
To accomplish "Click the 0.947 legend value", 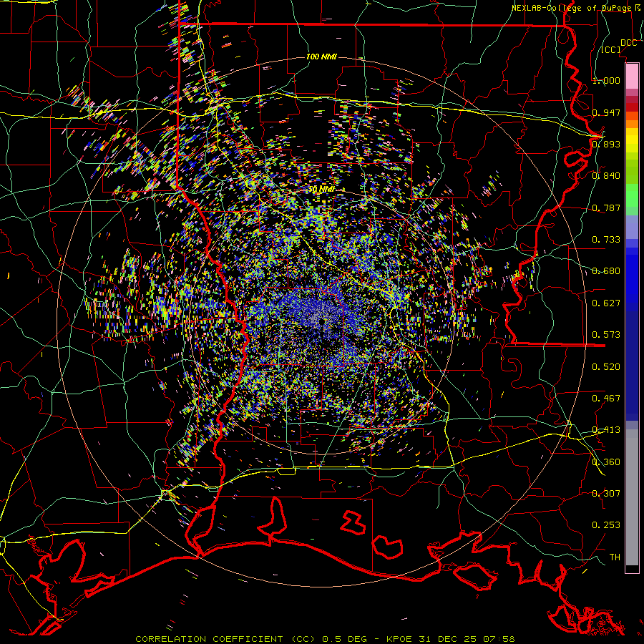I will 606,112.
